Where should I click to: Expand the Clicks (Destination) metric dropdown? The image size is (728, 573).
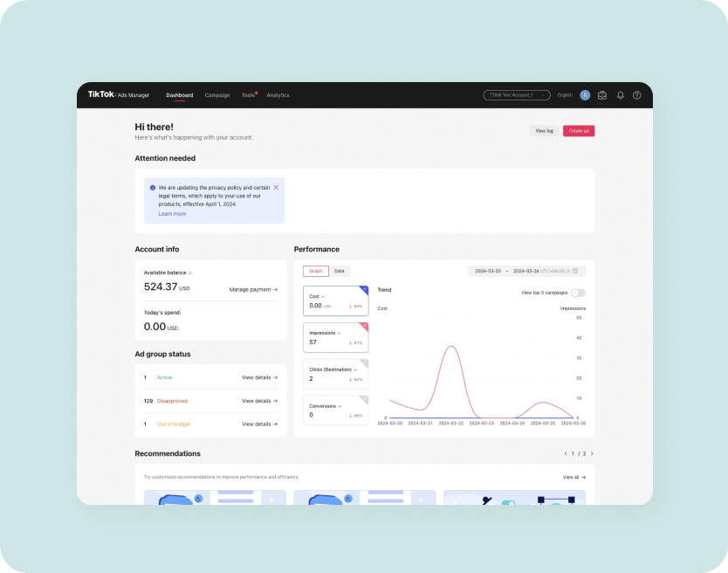tap(357, 369)
